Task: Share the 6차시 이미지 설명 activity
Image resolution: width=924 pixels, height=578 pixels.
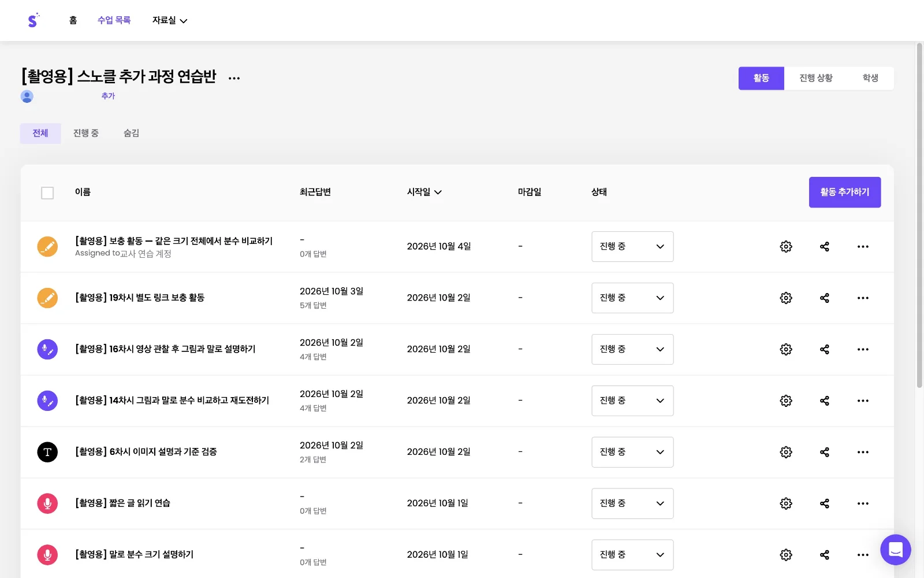Action: [825, 453]
